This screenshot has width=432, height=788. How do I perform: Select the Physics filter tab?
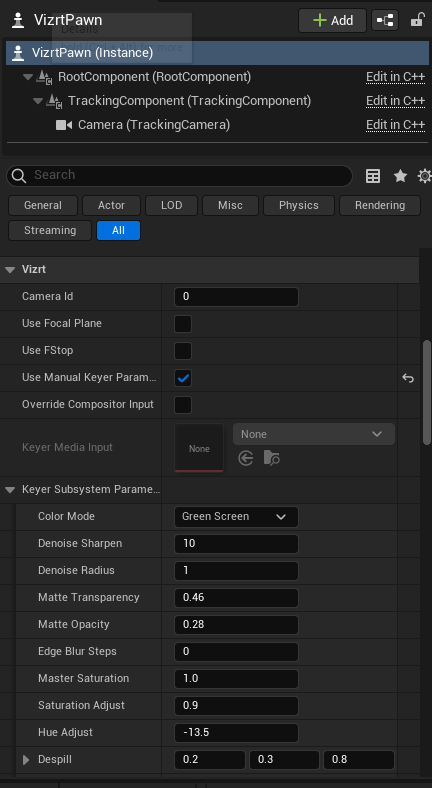[x=299, y=206]
